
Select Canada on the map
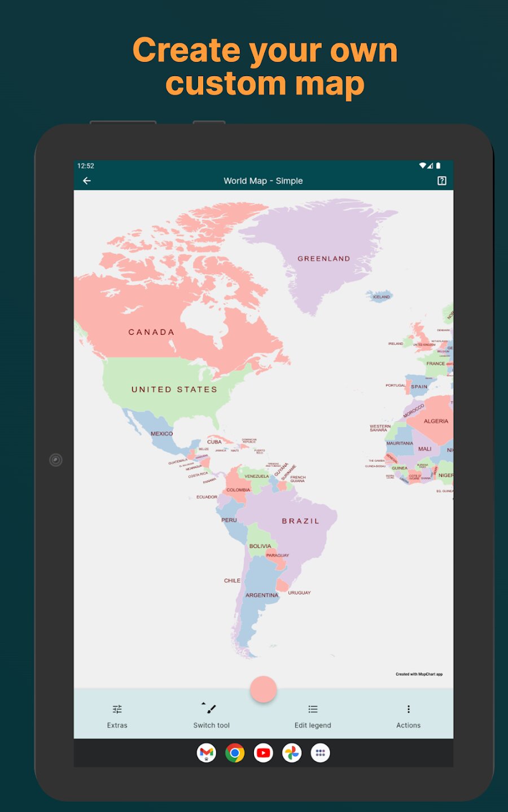pos(151,332)
